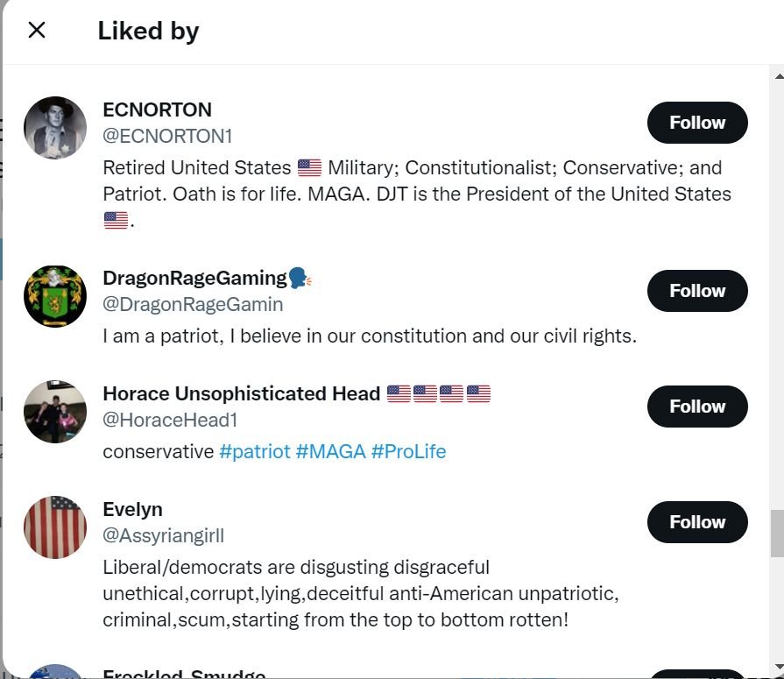
Task: Open DragonRageGaming's green crest avatar
Action: (55, 296)
